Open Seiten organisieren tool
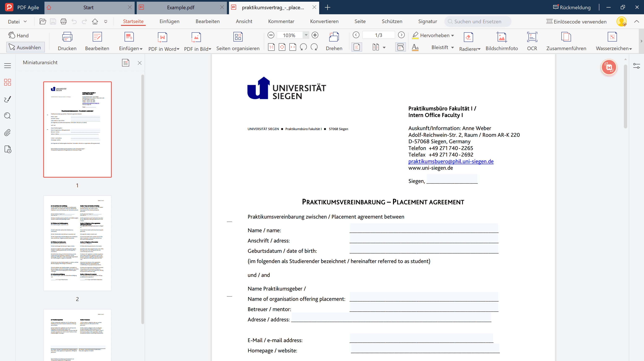Image resolution: width=644 pixels, height=361 pixels. pyautogui.click(x=238, y=41)
